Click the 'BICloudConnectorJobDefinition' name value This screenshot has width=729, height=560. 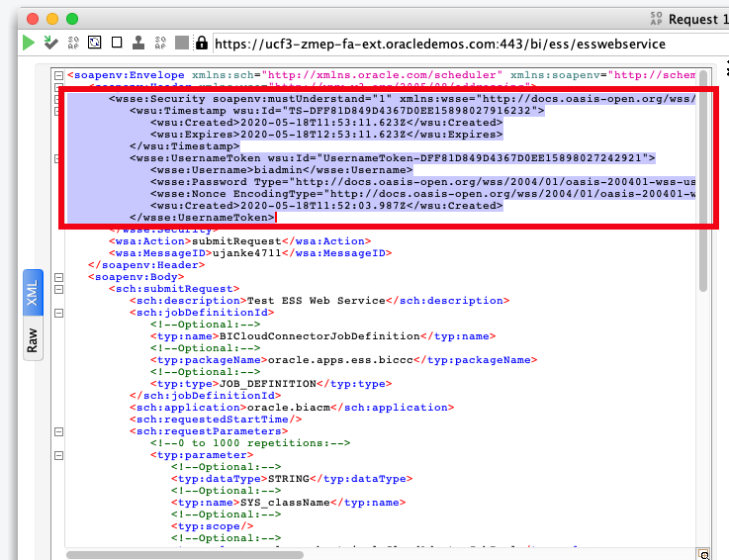(x=319, y=336)
